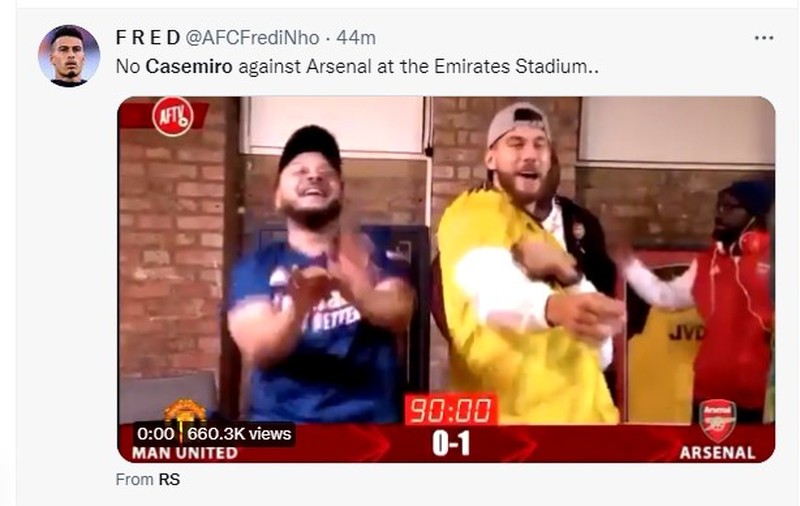Click the F R E D profile avatar
800x506 pixels.
coord(69,56)
